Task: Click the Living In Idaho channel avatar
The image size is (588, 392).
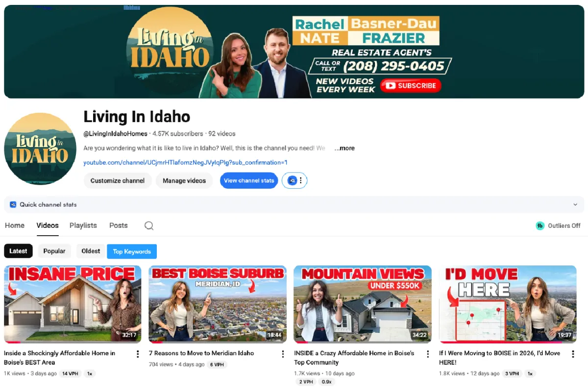Action: [x=40, y=149]
